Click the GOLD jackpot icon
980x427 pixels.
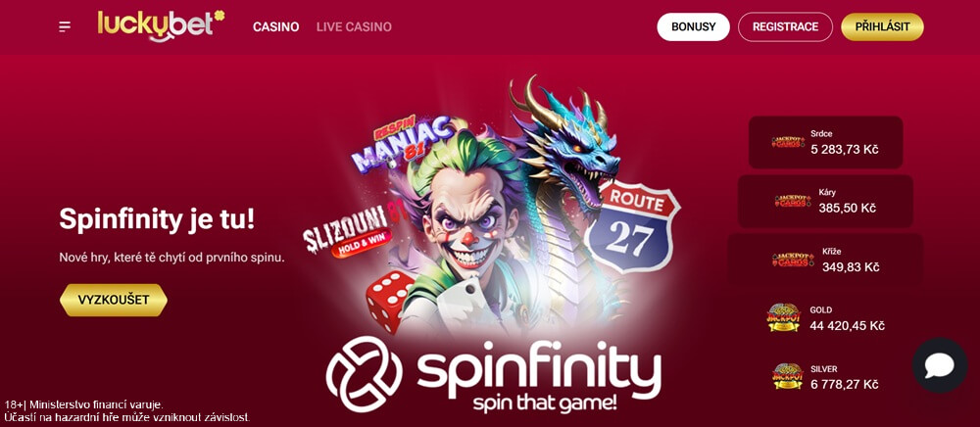(784, 317)
